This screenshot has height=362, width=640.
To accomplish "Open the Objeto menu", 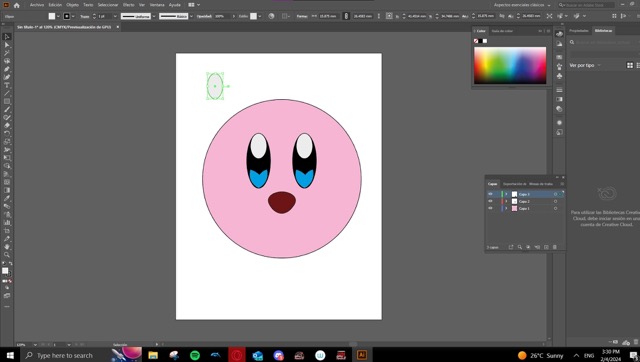I will [x=72, y=5].
